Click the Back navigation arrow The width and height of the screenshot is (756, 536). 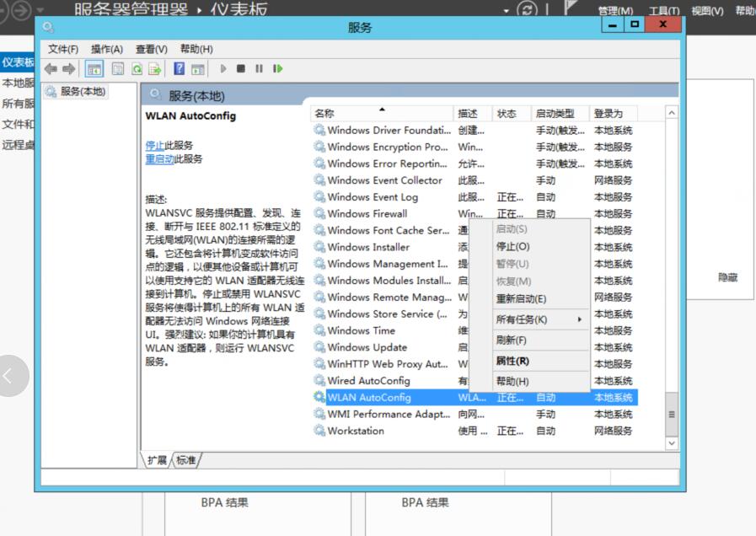[51, 68]
